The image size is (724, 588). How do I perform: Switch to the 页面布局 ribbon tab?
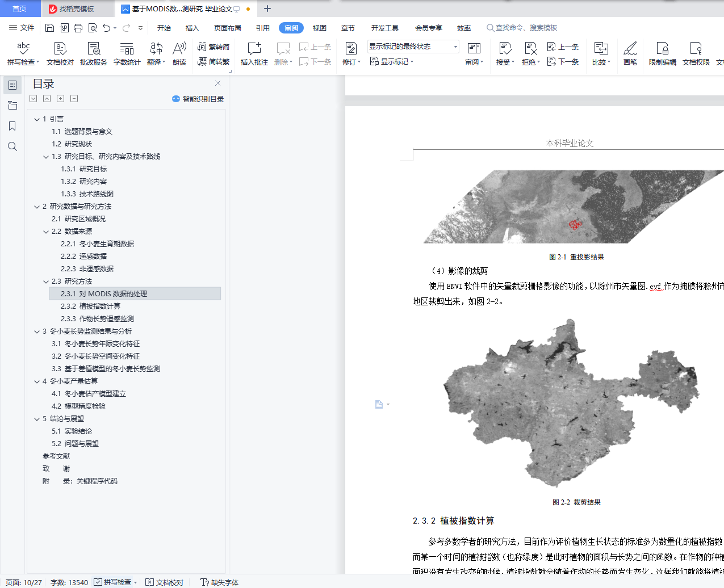click(228, 28)
